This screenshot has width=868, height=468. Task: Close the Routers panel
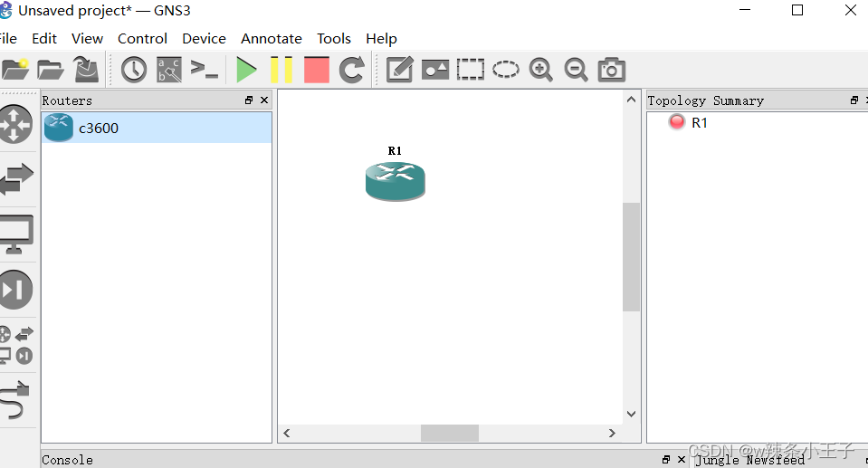(264, 100)
